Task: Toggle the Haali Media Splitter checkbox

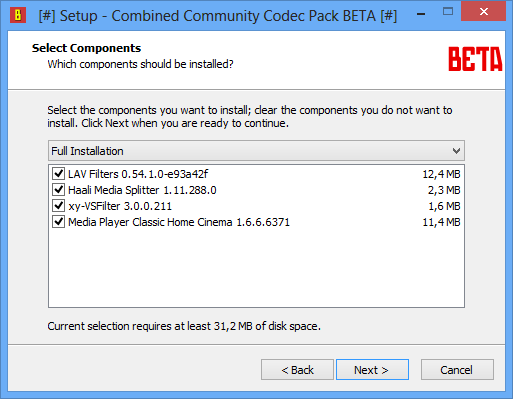Action: click(59, 190)
